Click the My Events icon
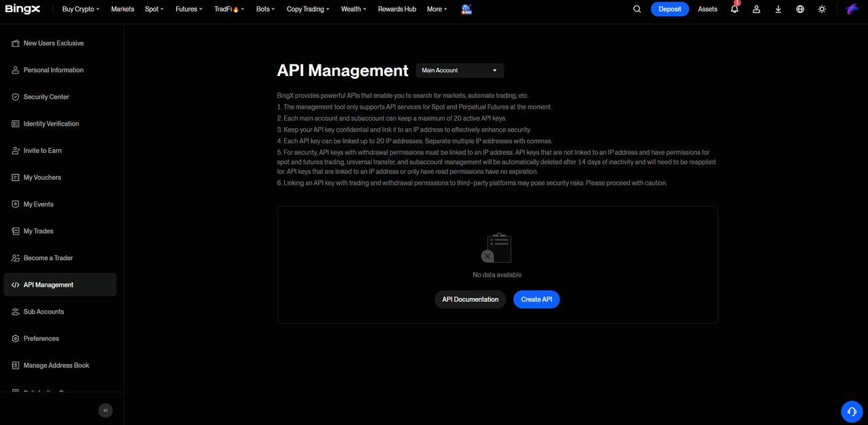 [16, 204]
